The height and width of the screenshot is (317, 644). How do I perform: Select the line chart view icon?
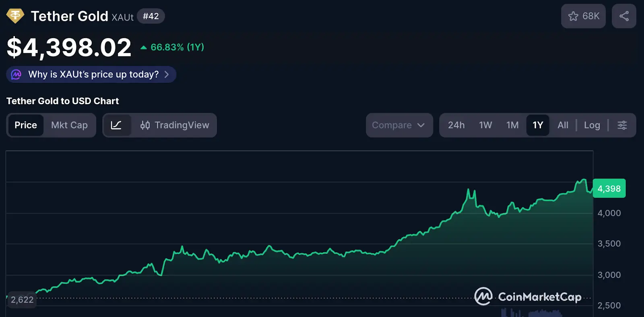coord(116,125)
